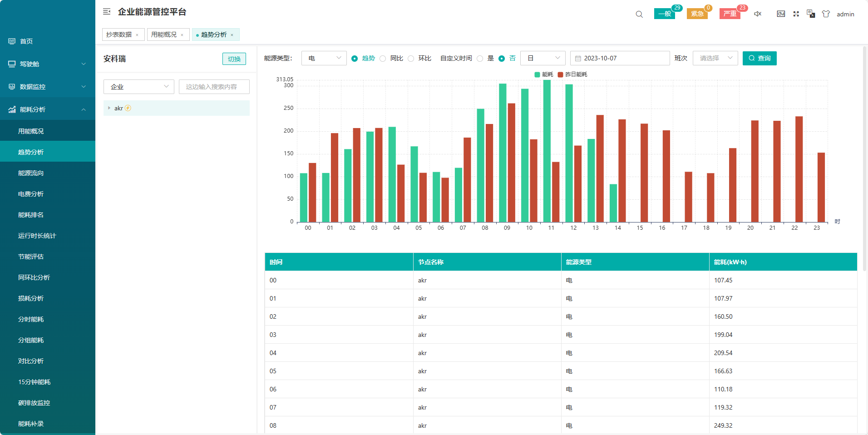Open the 班次 请选择 dropdown
Image resolution: width=868 pixels, height=435 pixels.
pos(715,58)
